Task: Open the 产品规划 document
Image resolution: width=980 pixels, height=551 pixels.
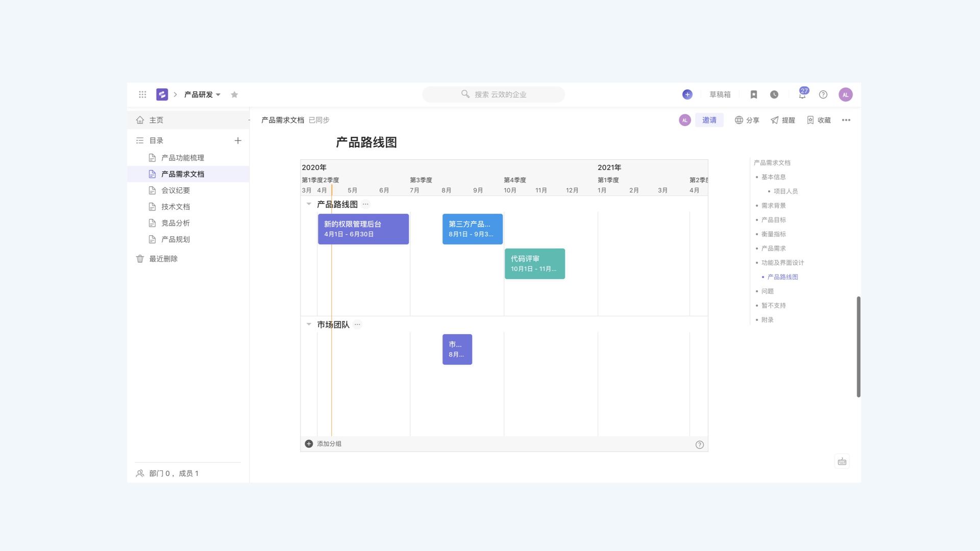Action: click(x=188, y=239)
